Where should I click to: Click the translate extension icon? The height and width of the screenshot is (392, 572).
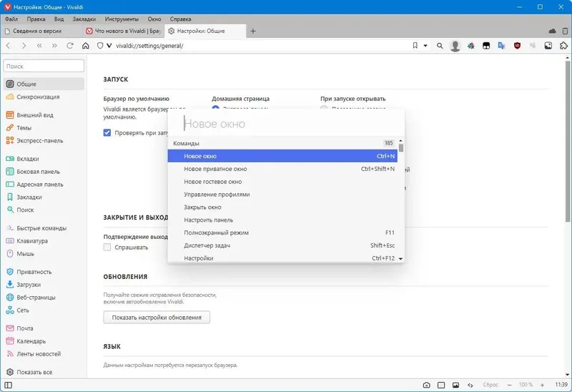[502, 46]
